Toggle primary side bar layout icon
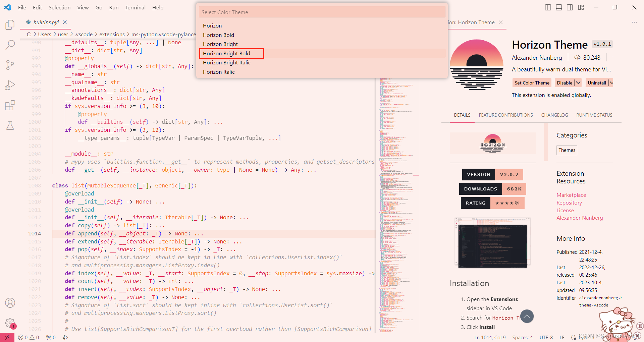Screen dimensions: 644x342 pyautogui.click(x=548, y=7)
